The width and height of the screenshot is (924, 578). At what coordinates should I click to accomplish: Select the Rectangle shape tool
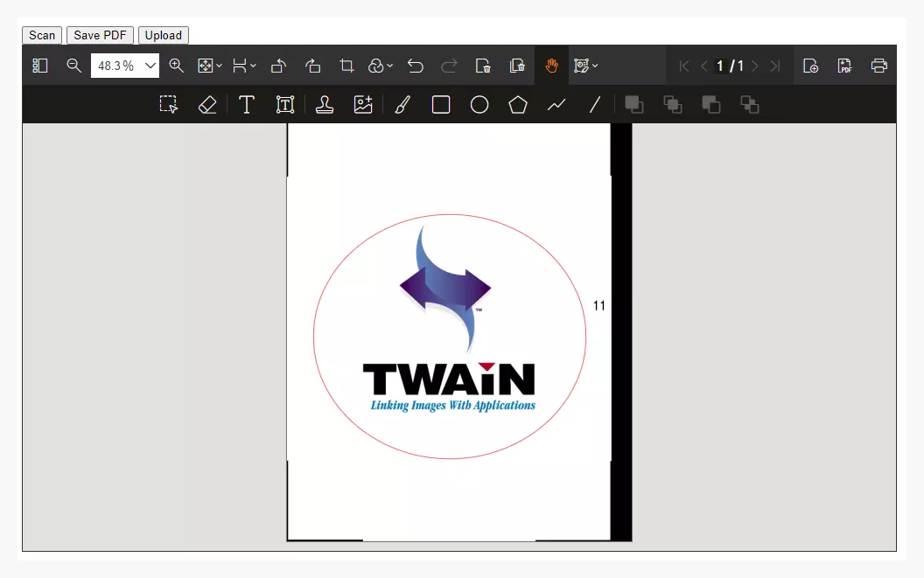coord(441,105)
